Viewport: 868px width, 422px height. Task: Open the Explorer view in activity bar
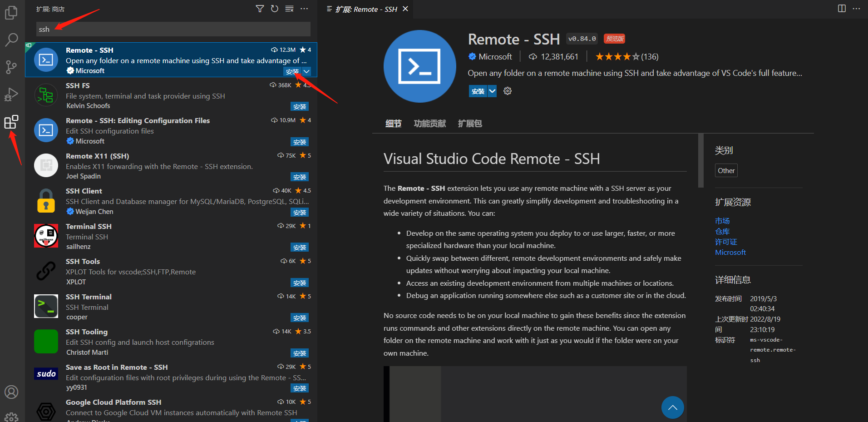pyautogui.click(x=11, y=13)
